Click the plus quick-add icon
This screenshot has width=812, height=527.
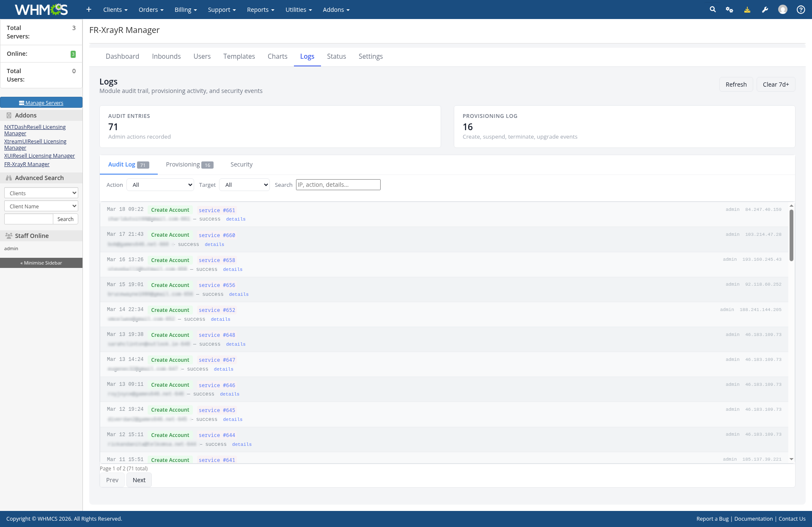click(x=89, y=9)
